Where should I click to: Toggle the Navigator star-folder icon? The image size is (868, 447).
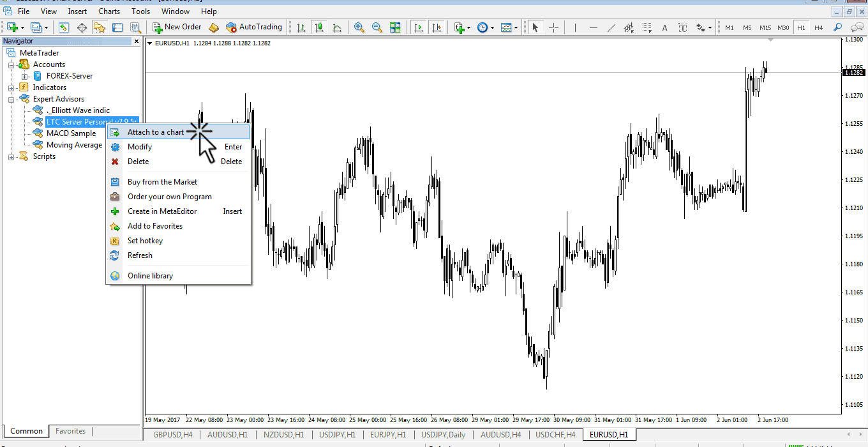[100, 27]
